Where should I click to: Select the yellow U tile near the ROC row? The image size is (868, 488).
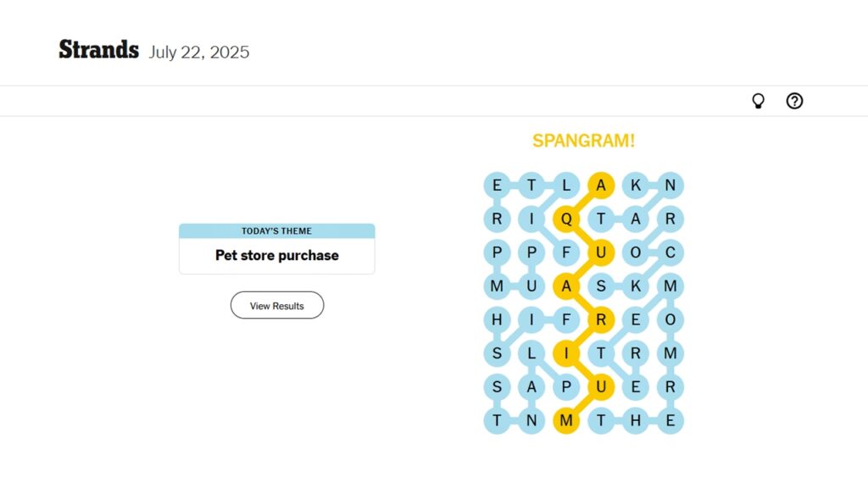pos(601,252)
